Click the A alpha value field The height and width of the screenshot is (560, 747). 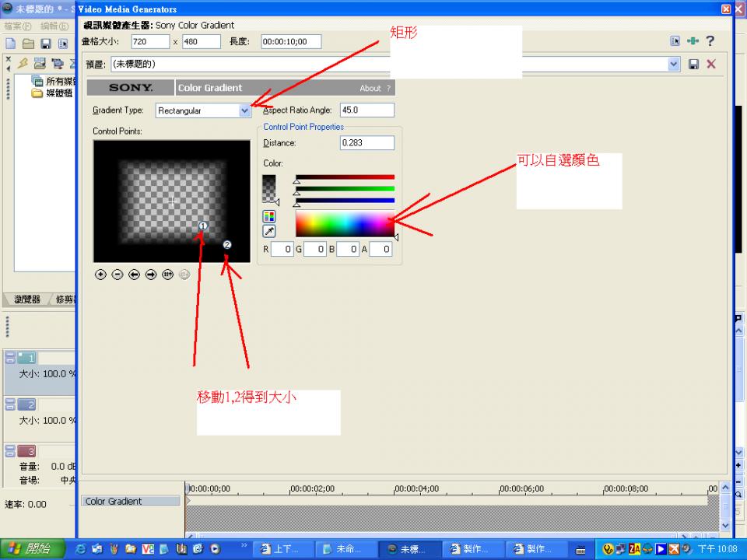pyautogui.click(x=381, y=249)
